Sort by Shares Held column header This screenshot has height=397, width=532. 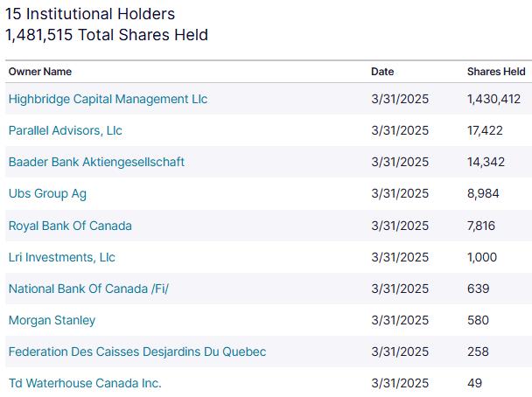496,72
